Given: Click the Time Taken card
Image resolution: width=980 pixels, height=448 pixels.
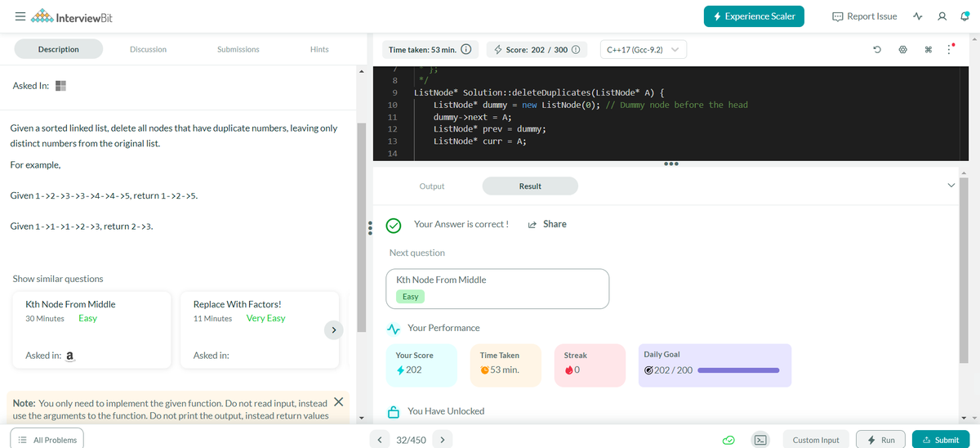Looking at the screenshot, I should point(505,364).
